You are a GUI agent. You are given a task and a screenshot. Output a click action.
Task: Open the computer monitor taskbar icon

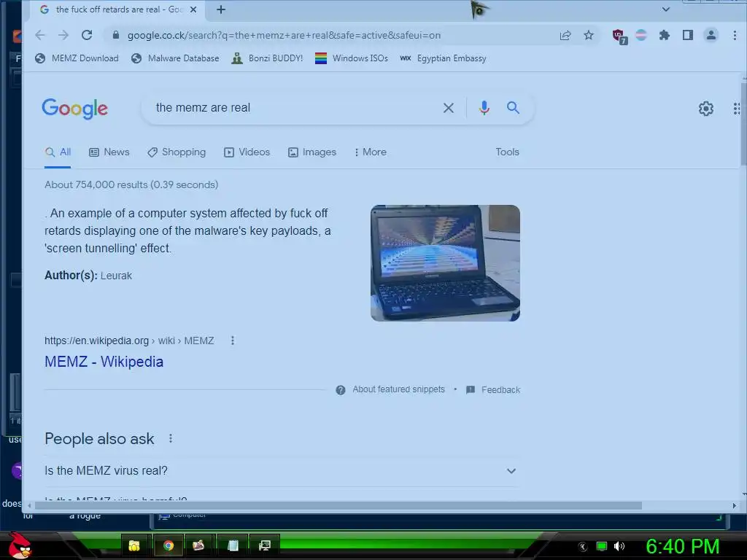[264, 545]
